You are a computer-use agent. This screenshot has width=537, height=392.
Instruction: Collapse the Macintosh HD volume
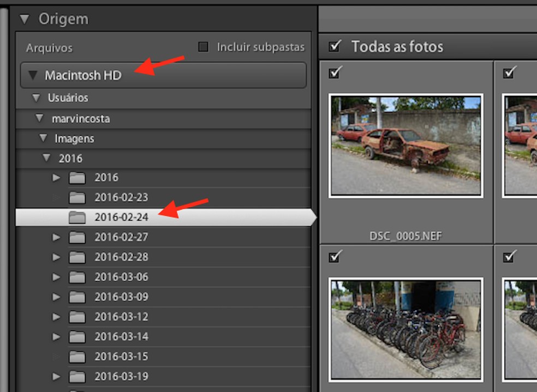33,75
